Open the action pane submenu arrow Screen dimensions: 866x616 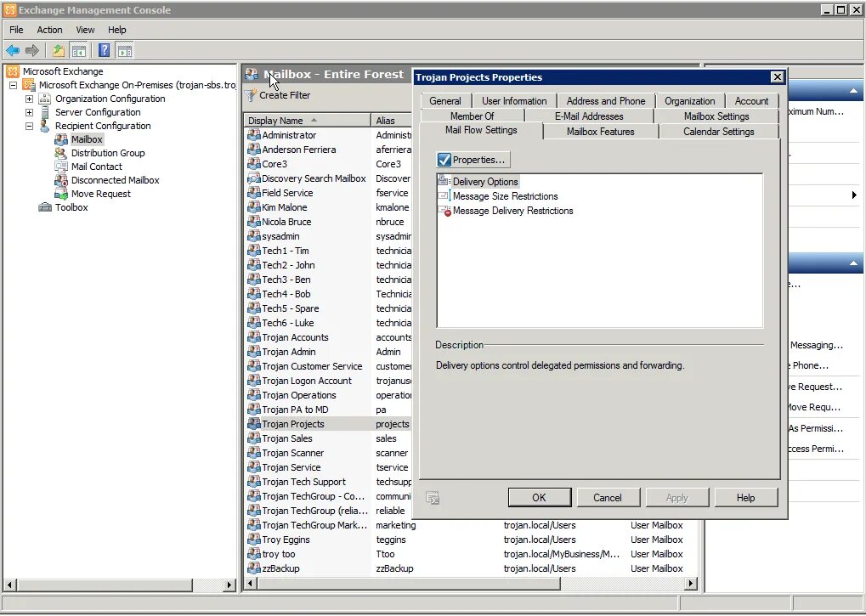(854, 195)
